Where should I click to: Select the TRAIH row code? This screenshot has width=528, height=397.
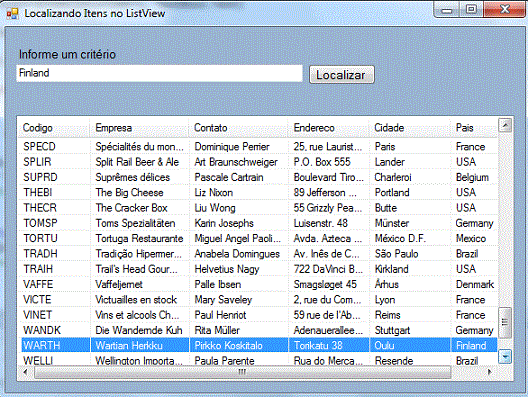[x=38, y=269]
